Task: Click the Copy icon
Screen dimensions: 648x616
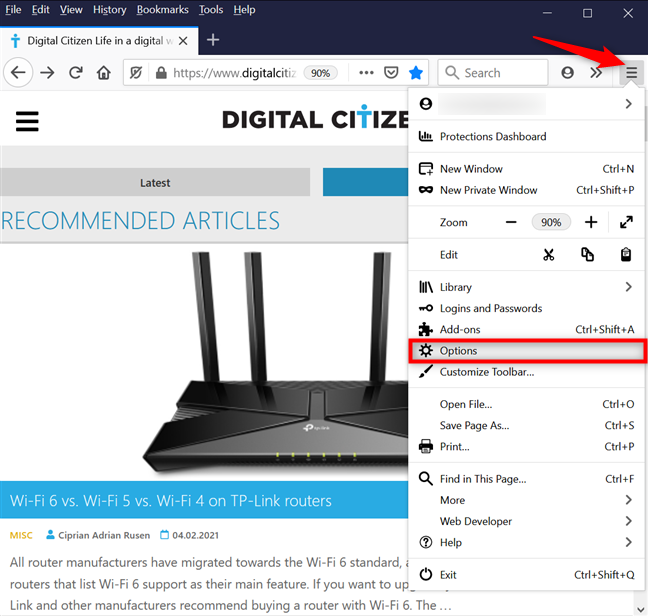Action: tap(587, 254)
